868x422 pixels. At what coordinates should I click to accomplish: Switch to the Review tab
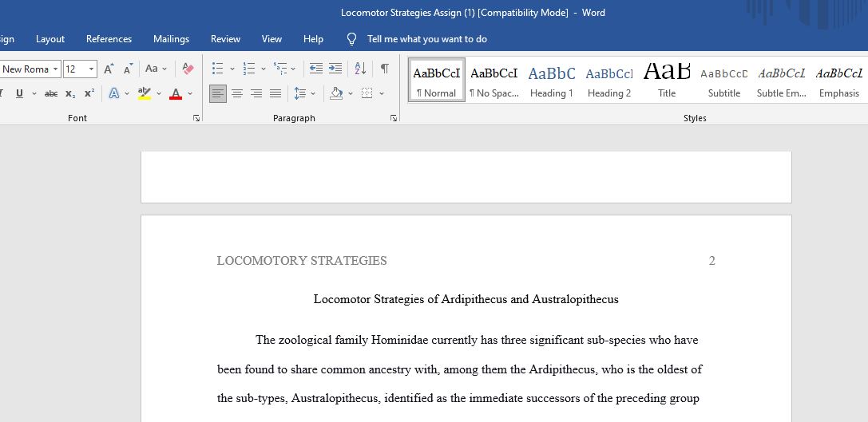point(225,39)
